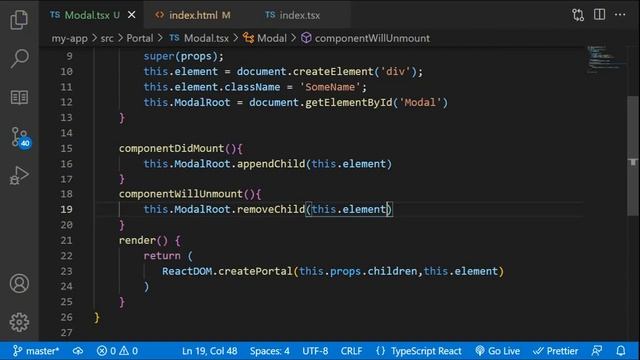Screen dimensions: 640x360
Task: Open the breadcrumb chevron after Portal
Action: click(160, 38)
